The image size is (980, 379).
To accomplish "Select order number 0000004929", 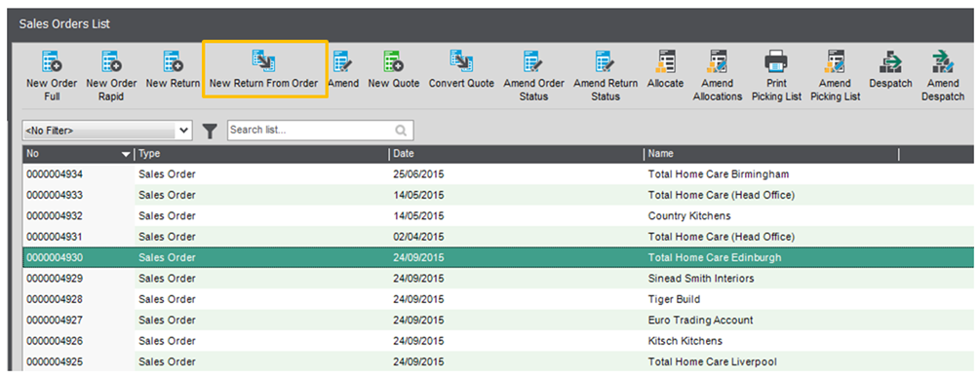I will point(55,279).
